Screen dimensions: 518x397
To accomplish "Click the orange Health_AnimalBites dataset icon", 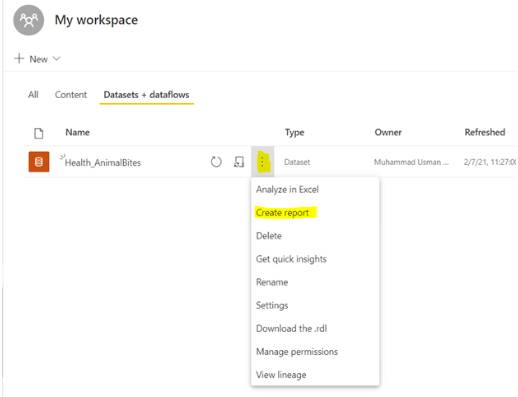I will 39,162.
